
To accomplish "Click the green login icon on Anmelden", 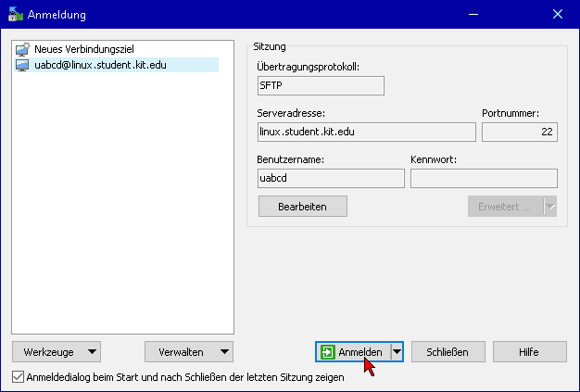I will click(327, 352).
